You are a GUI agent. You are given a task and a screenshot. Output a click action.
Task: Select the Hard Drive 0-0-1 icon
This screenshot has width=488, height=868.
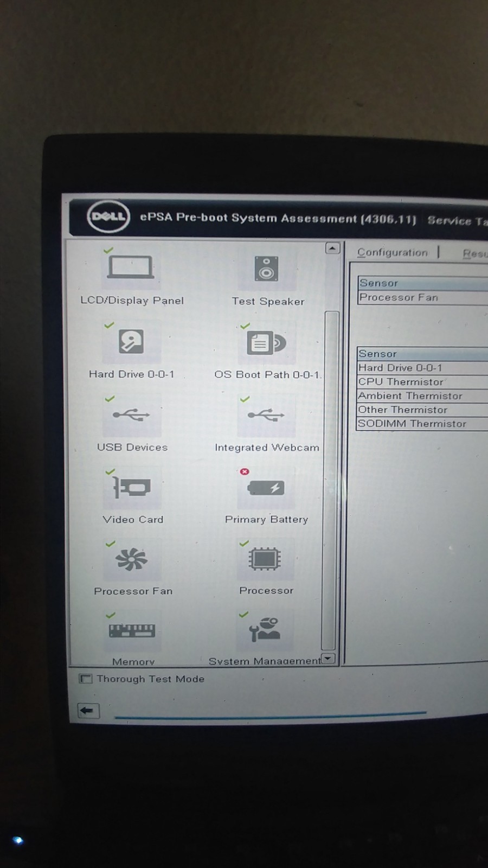(131, 342)
